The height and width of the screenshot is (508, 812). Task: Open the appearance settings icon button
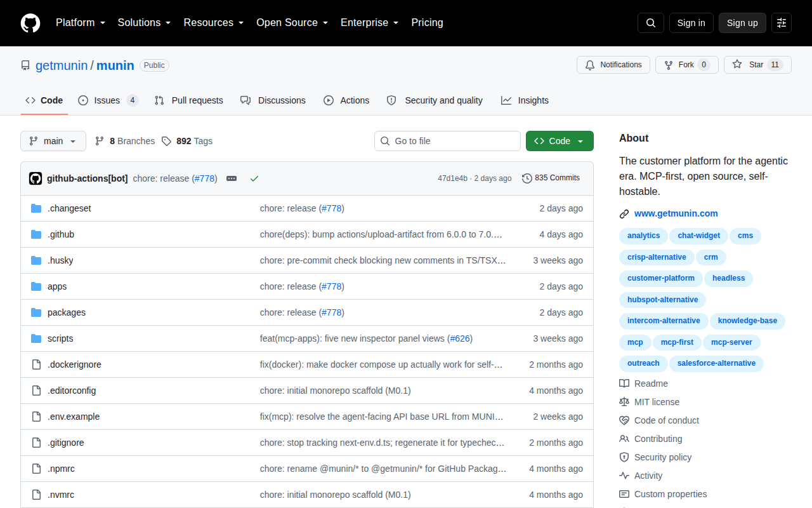[x=782, y=23]
